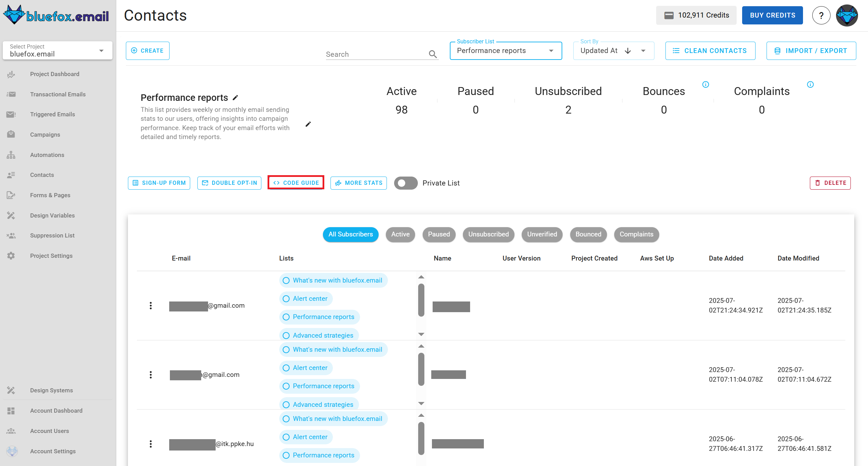Open row menu for first gmail.com contact
Screen dimensions: 868x466
(151, 306)
